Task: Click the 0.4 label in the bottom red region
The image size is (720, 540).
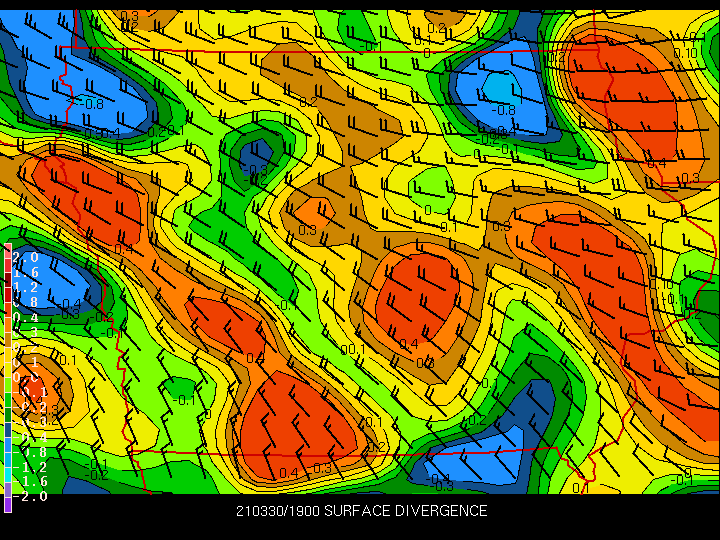Action: (288, 472)
